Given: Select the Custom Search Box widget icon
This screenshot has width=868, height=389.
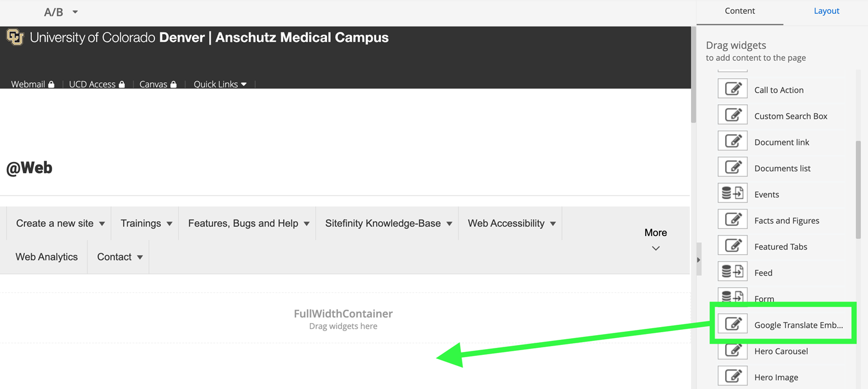Looking at the screenshot, I should tap(733, 114).
